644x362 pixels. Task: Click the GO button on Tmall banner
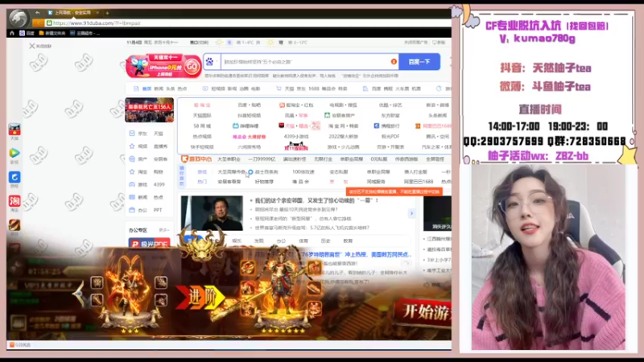click(x=192, y=67)
